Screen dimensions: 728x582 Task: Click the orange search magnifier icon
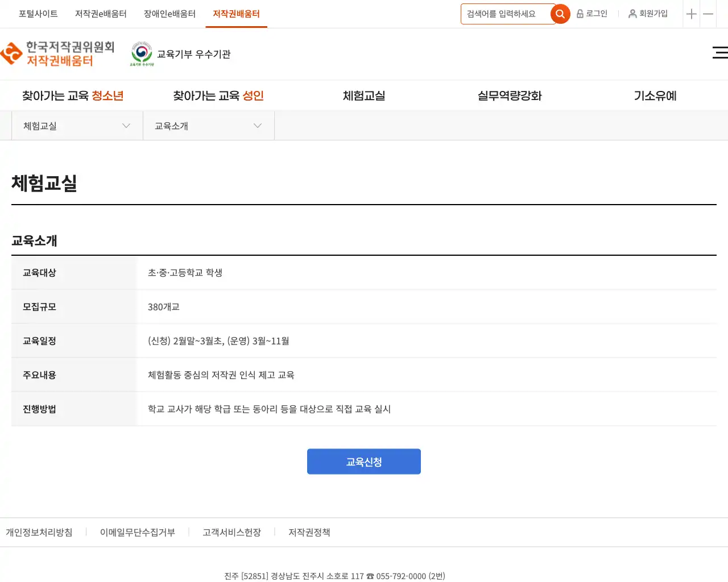pyautogui.click(x=560, y=14)
